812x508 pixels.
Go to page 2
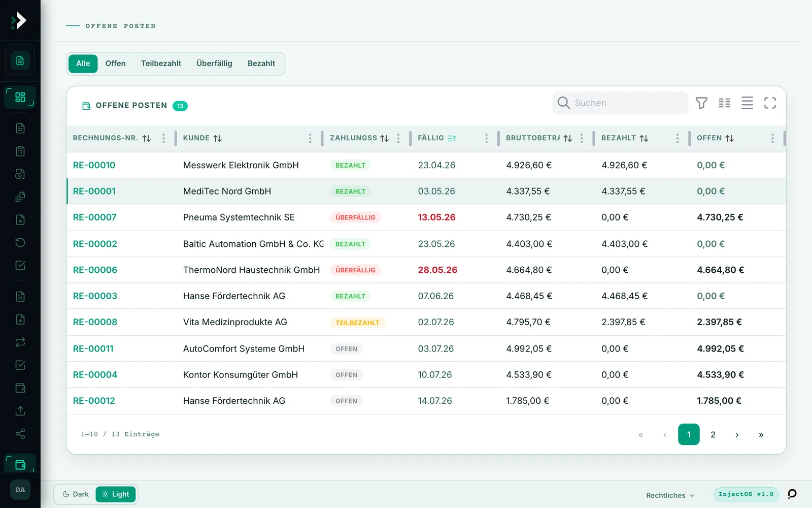point(713,434)
